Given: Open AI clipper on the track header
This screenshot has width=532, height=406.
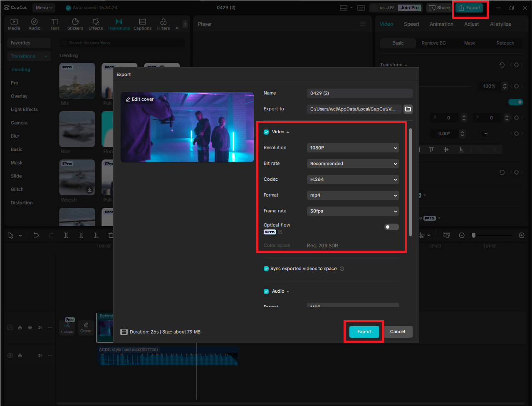Looking at the screenshot, I should click(x=67, y=327).
